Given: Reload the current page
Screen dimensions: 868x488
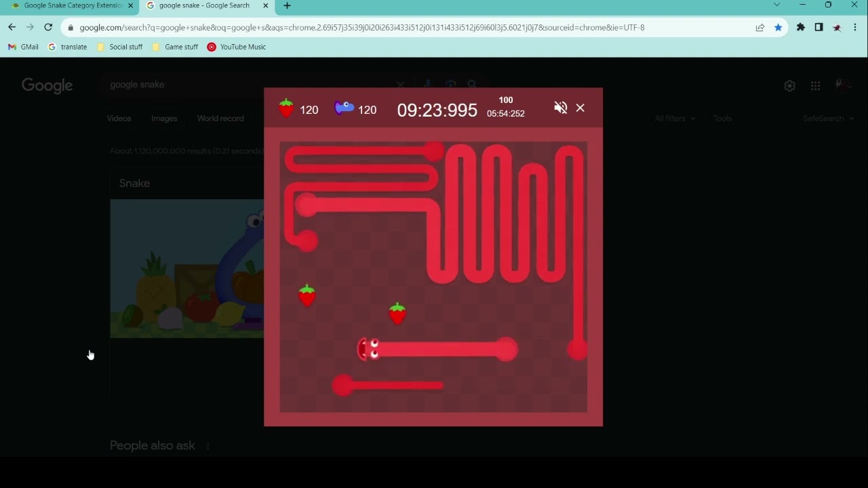Looking at the screenshot, I should pos(48,27).
